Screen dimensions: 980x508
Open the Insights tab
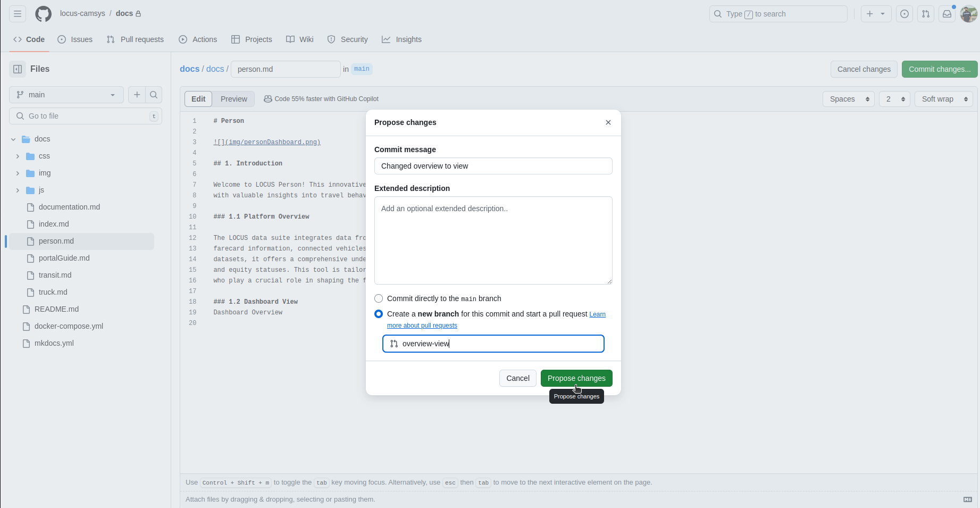pos(401,39)
